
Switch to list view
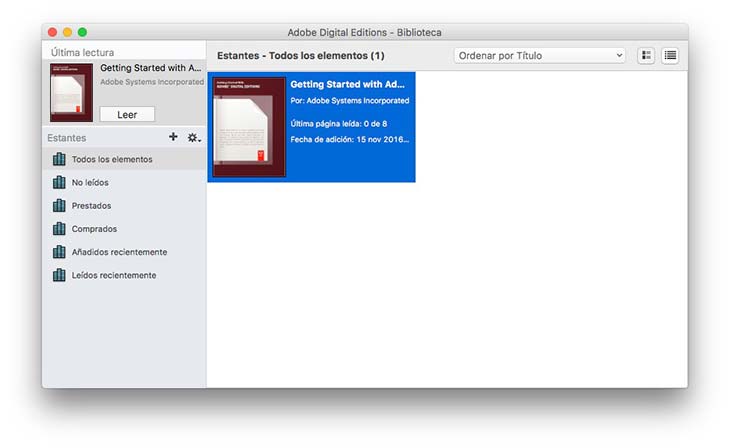(670, 55)
